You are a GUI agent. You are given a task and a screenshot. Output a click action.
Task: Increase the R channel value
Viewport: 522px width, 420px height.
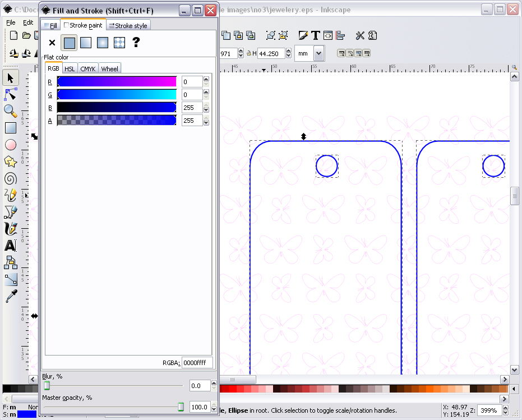206,79
